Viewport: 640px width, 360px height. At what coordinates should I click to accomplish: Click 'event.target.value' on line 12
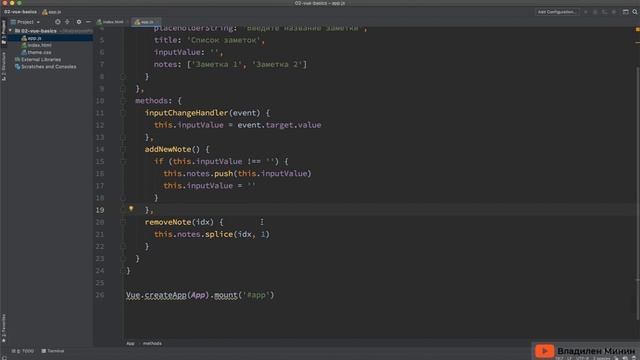pos(279,125)
